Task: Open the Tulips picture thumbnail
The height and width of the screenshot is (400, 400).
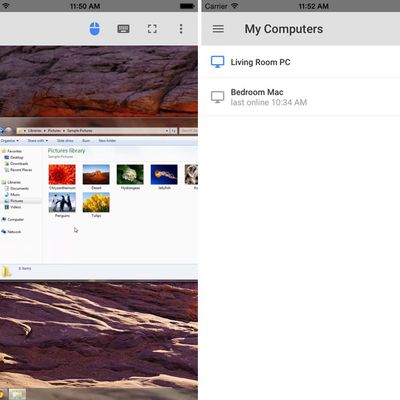Action: click(96, 202)
